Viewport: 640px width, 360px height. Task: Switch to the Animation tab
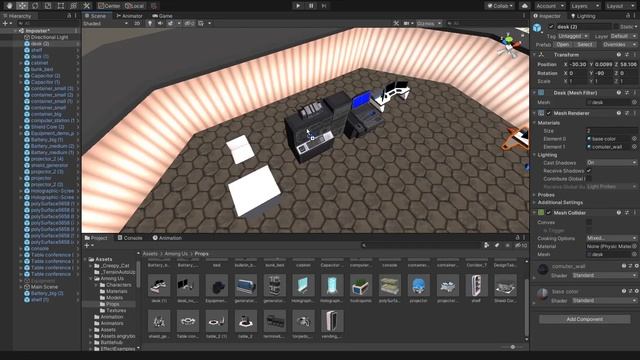click(167, 238)
